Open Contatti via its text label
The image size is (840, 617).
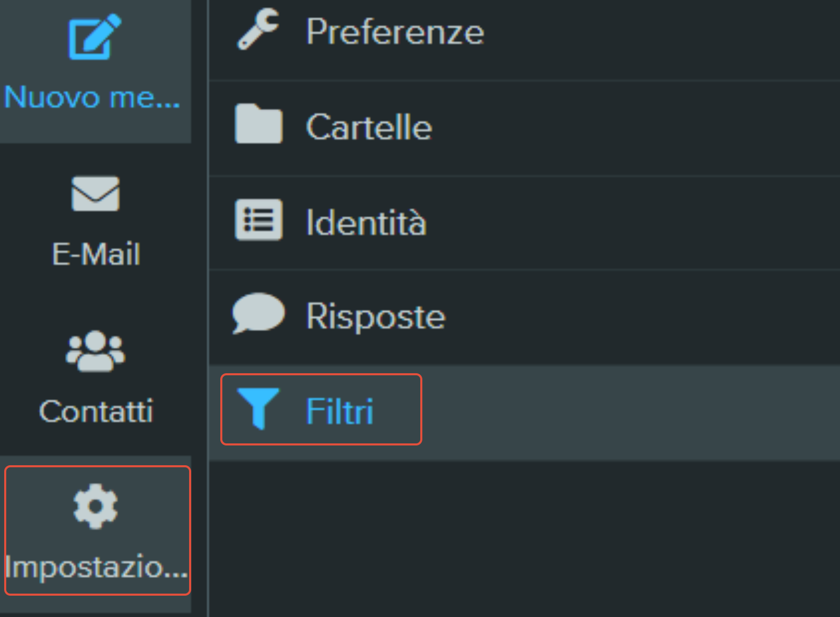point(96,411)
